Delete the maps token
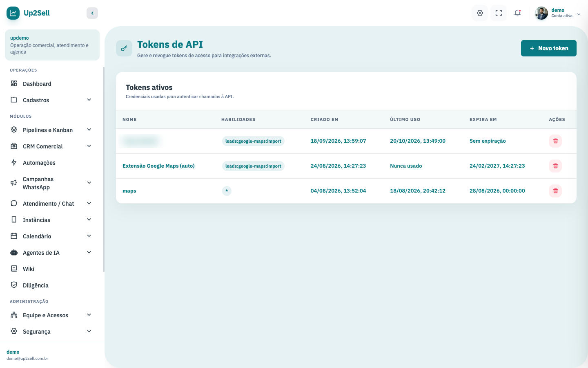The height and width of the screenshot is (368, 588). point(555,191)
